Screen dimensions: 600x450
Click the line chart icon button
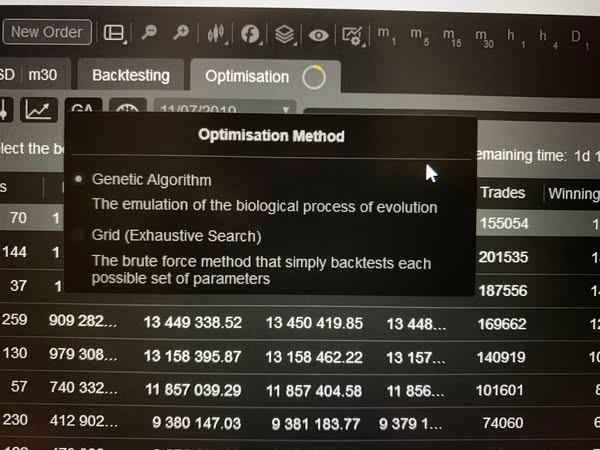click(x=39, y=109)
